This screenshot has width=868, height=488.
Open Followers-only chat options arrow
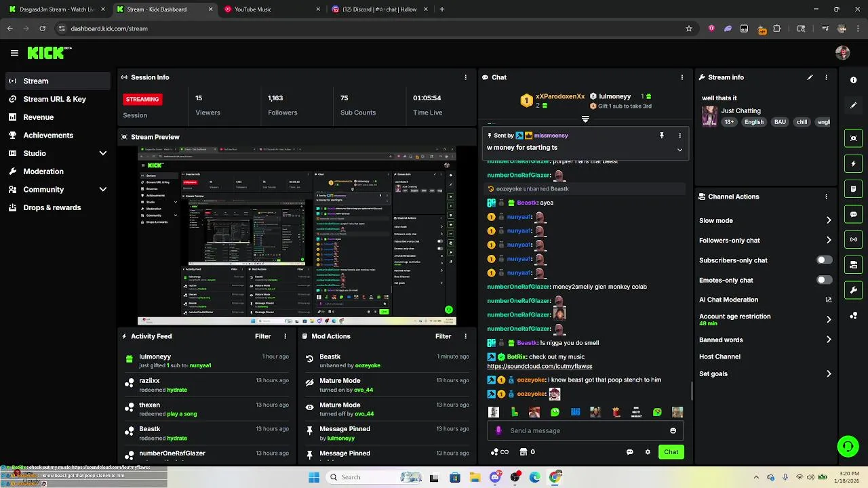tap(829, 240)
